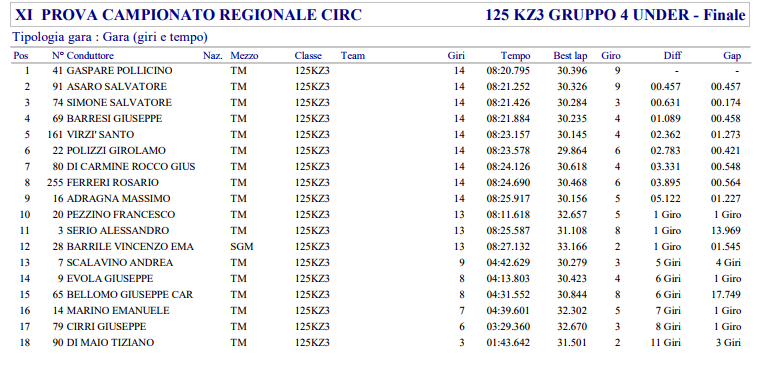The width and height of the screenshot is (761, 376).
Task: Click the 'Pos' column header
Action: [x=21, y=56]
